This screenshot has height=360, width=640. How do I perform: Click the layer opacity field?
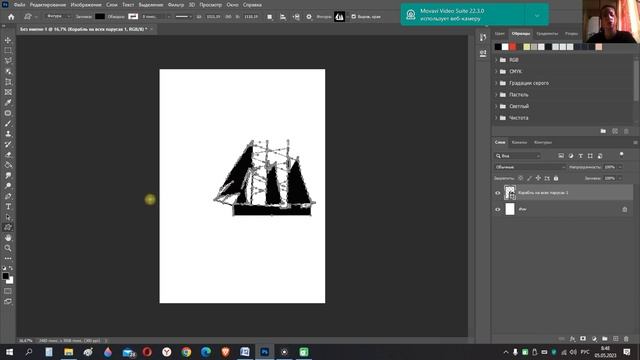610,167
